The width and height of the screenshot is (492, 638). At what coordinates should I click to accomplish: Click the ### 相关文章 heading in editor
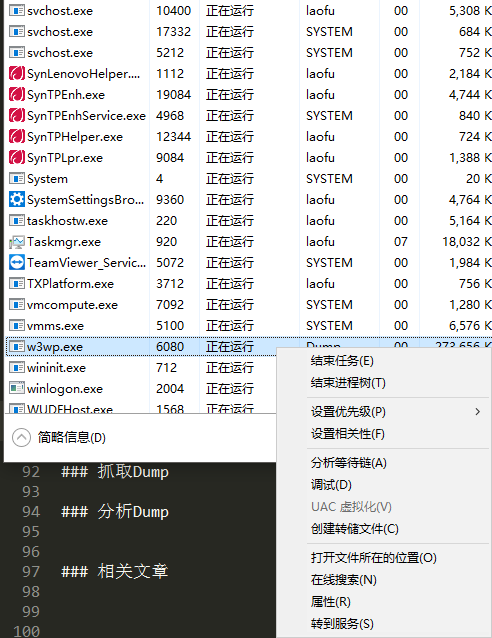point(114,572)
